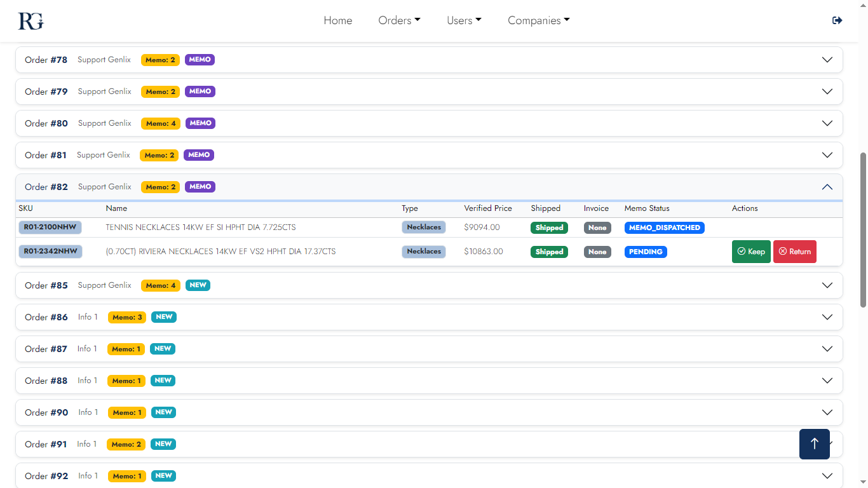Go to the Home page
This screenshot has width=868, height=488.
(x=337, y=20)
